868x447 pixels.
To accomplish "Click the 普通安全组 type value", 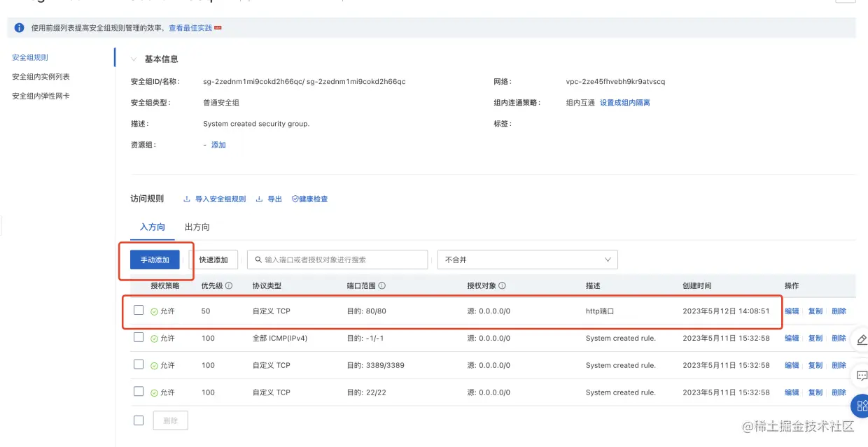I will [x=221, y=103].
